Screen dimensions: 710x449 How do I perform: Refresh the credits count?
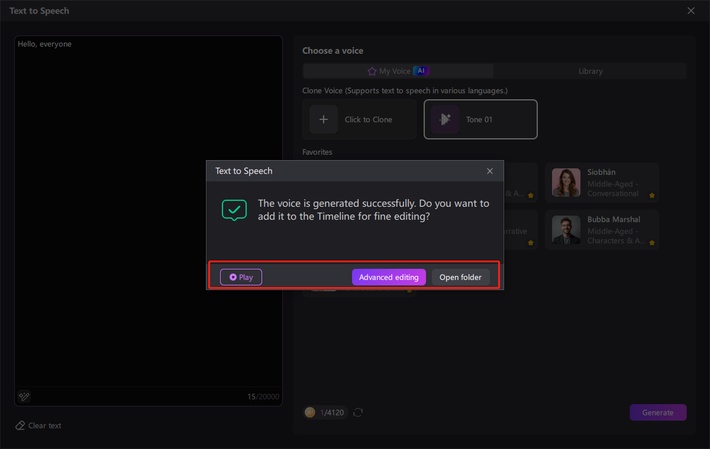358,412
